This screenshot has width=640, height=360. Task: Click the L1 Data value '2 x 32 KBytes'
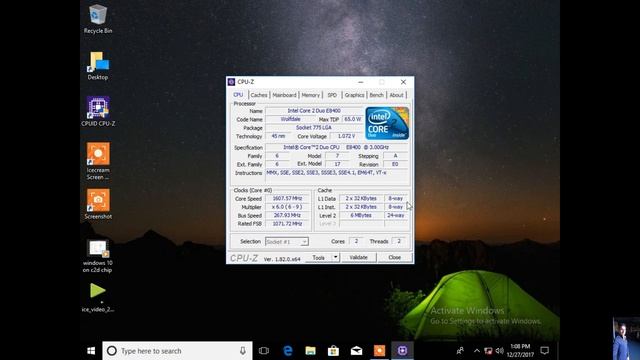361,198
